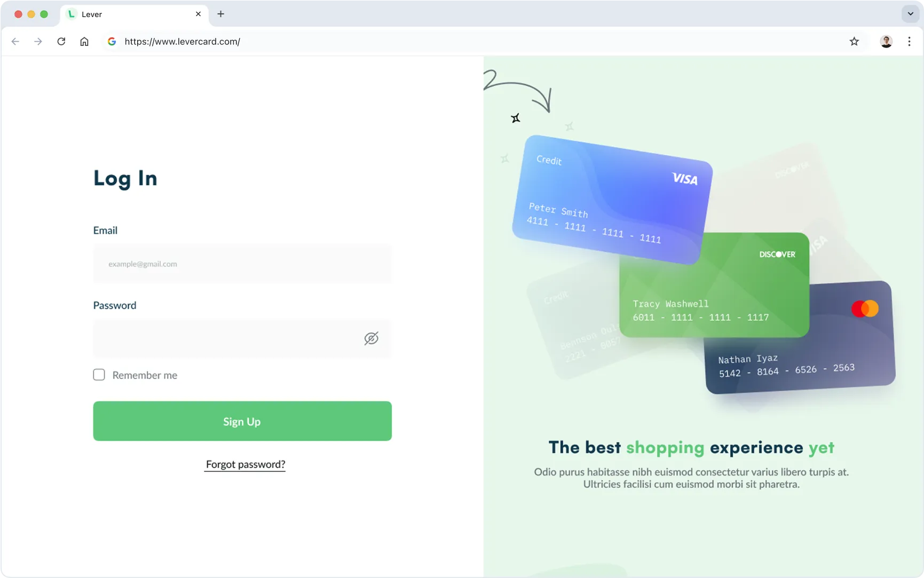This screenshot has width=924, height=578.
Task: Expand the tab search dropdown arrow
Action: click(910, 14)
